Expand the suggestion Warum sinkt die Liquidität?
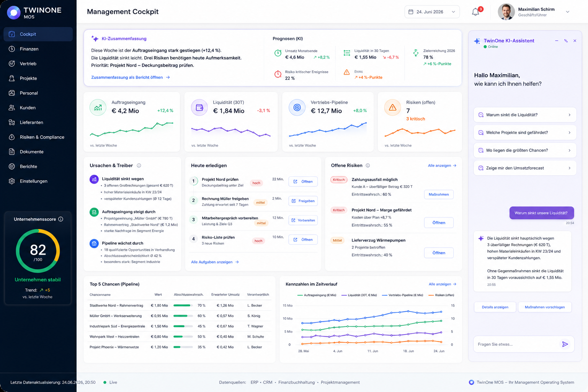Image resolution: width=588 pixels, height=392 pixels. [525, 115]
